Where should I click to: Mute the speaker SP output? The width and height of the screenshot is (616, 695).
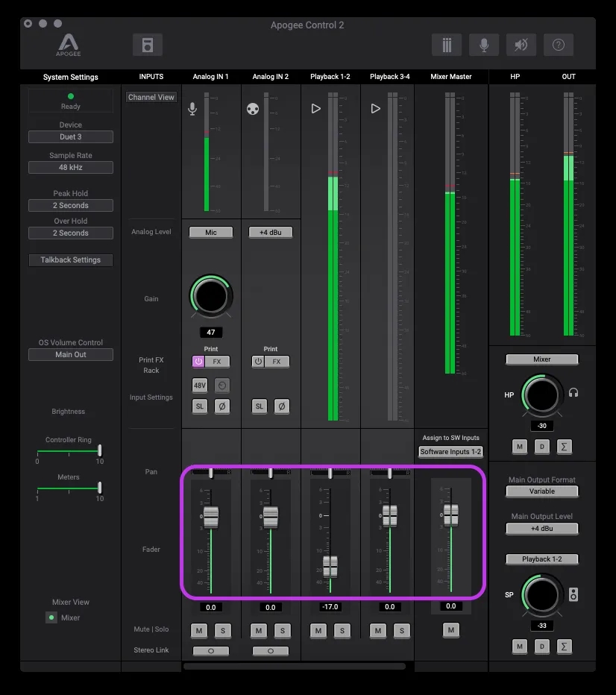(520, 647)
